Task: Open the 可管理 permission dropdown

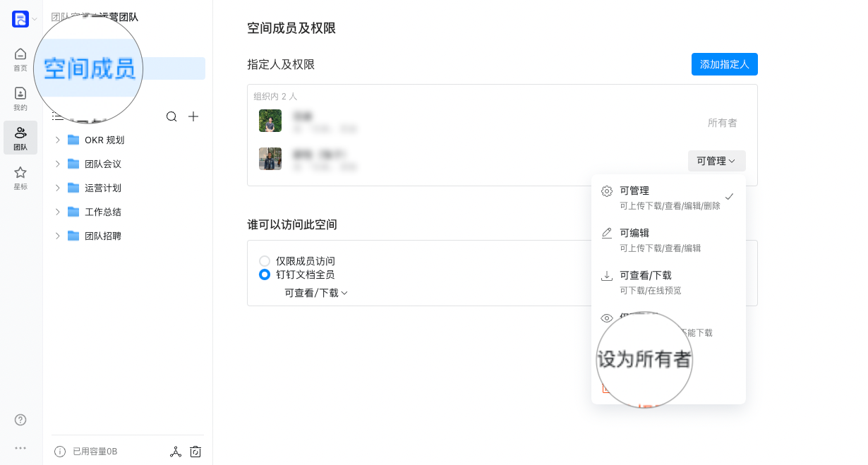Action: pos(717,161)
